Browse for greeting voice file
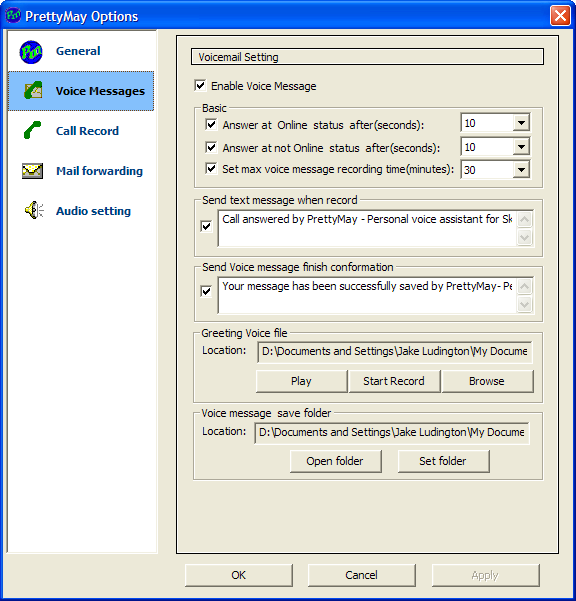The height and width of the screenshot is (601, 576). (x=487, y=381)
